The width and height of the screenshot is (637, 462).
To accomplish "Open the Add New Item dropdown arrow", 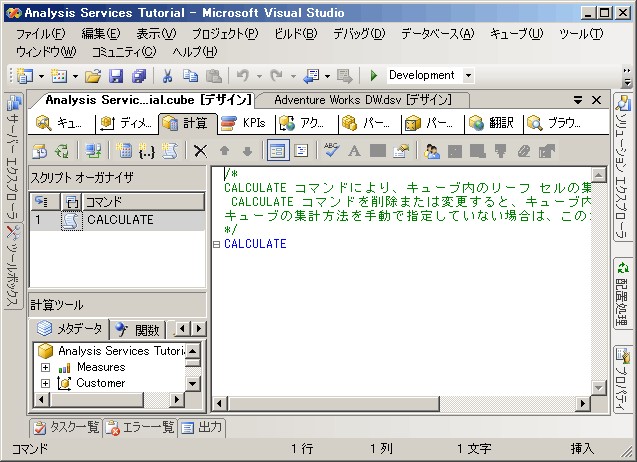I will pos(75,76).
